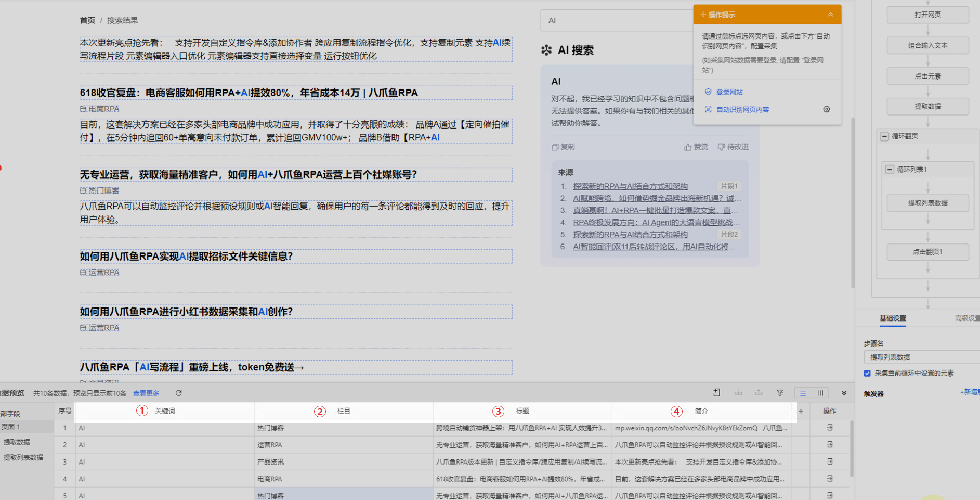Click the 标题 column header
Viewport: 980px width, 500px height.
click(x=522, y=411)
